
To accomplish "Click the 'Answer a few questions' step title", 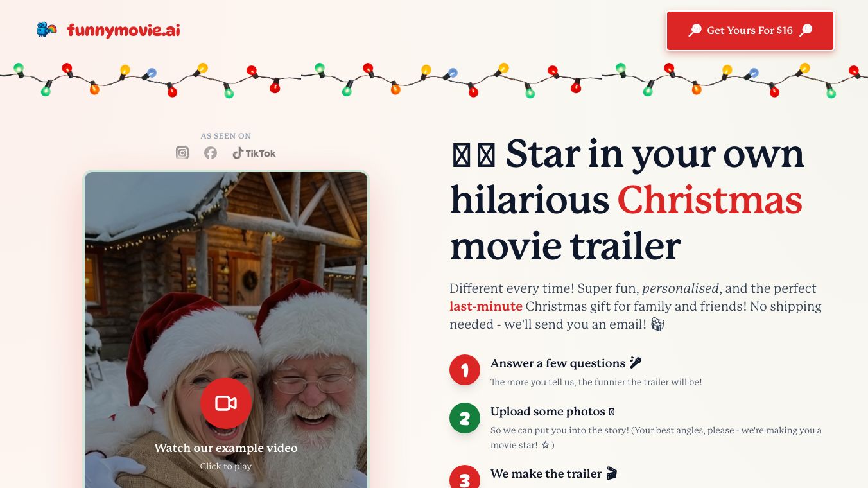I will click(x=558, y=363).
